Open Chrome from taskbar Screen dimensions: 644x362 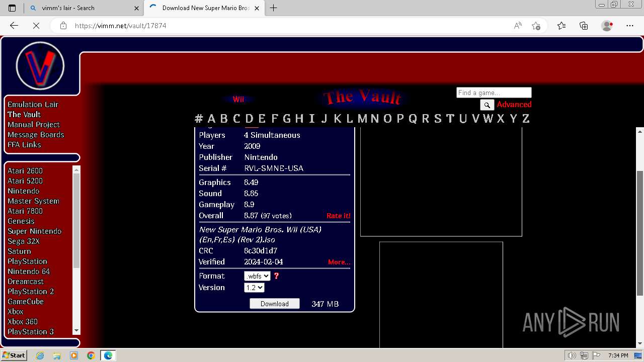91,355
